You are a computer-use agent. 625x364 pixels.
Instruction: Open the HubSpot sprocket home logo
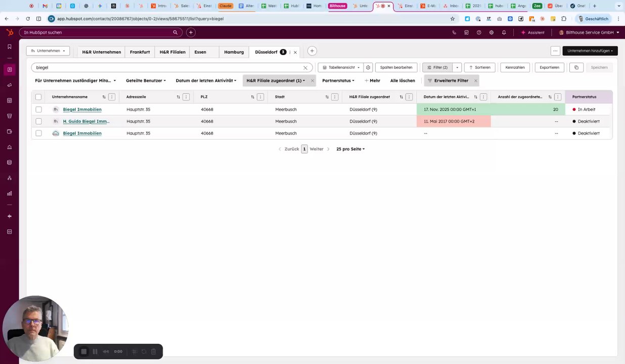[10, 32]
